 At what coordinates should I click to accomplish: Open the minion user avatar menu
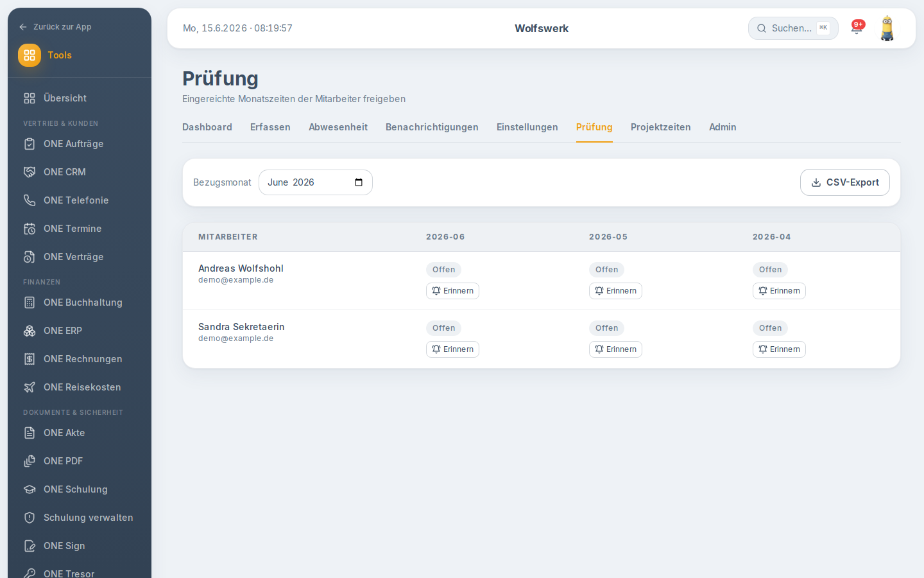[x=887, y=28]
